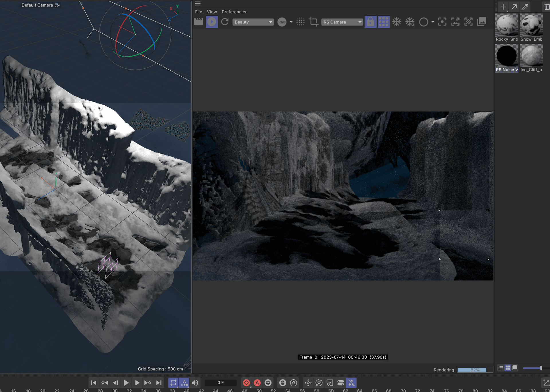Image resolution: width=550 pixels, height=392 pixels.
Task: Click the clapperboard render icon
Action: pyautogui.click(x=199, y=22)
